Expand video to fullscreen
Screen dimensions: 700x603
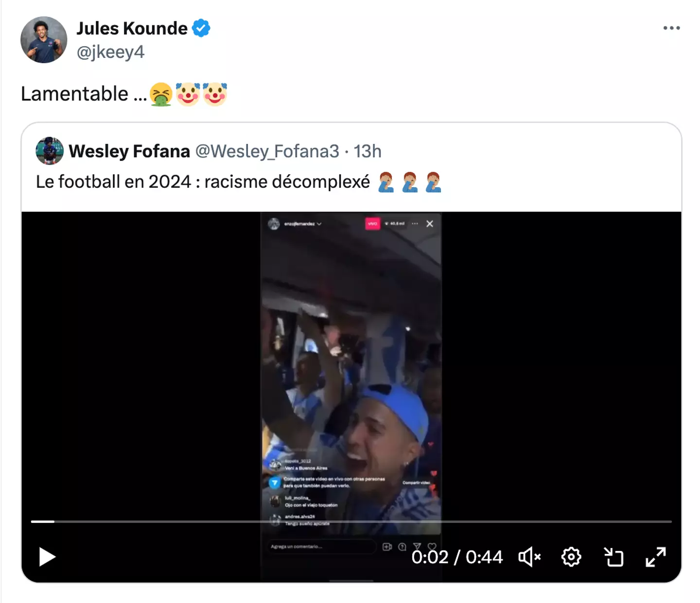pyautogui.click(x=656, y=557)
